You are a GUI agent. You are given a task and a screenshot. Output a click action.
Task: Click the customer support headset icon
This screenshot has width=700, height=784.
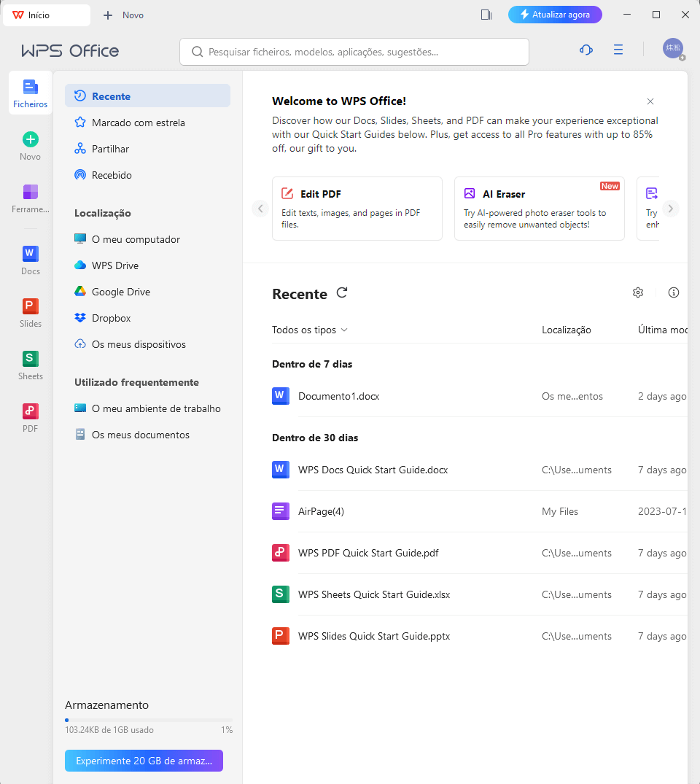586,50
